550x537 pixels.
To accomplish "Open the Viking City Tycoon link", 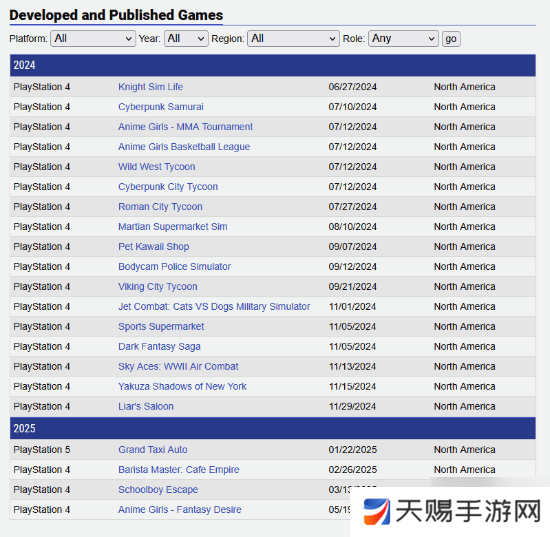I will [x=157, y=287].
